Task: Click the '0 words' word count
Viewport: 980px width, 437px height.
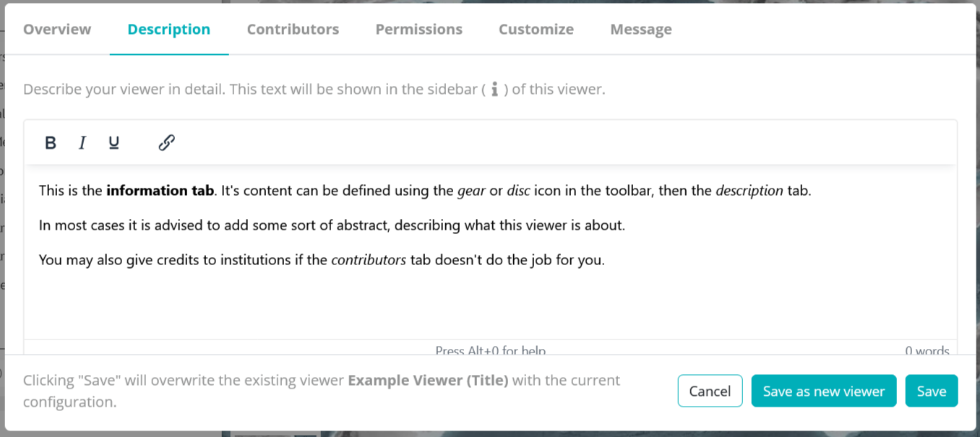Action: tap(927, 351)
